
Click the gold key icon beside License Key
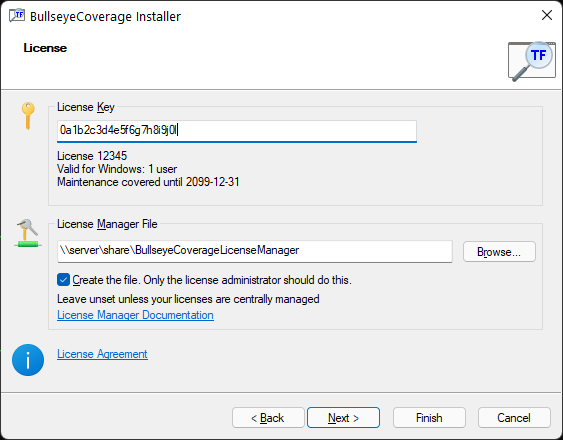click(x=28, y=115)
